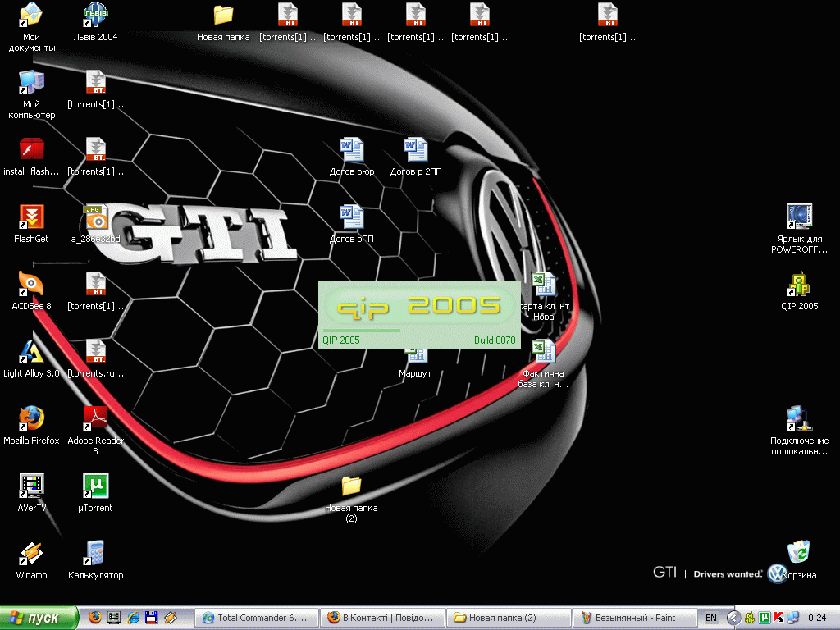Switch to Total Commander taskbar button
This screenshot has height=630, width=840.
256,618
